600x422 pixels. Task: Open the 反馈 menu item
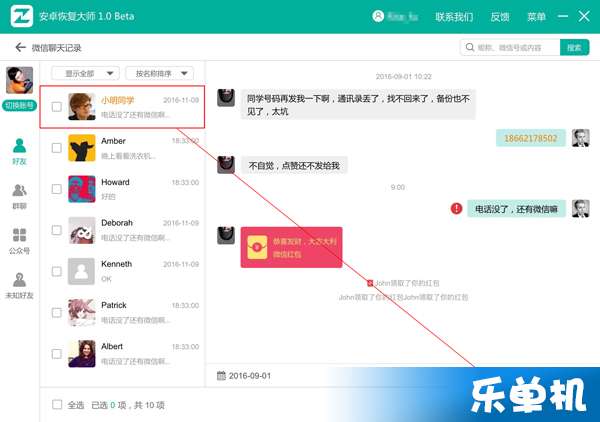click(x=500, y=16)
